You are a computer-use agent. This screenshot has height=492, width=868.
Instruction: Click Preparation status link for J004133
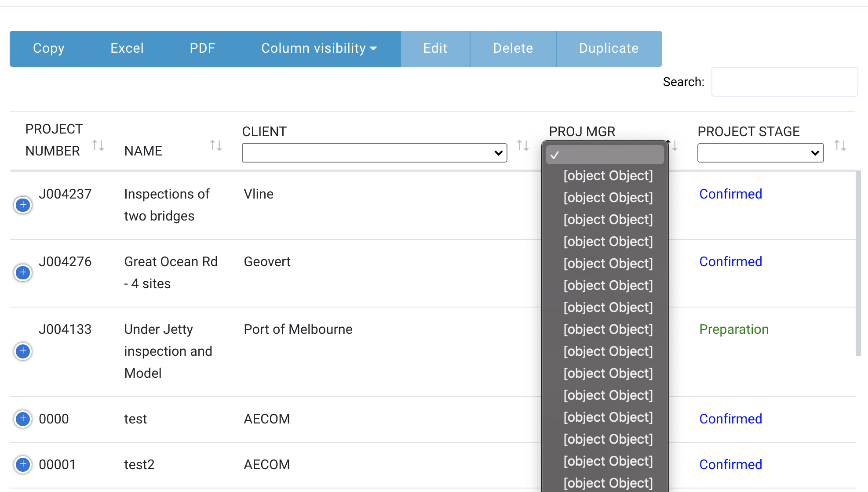[x=734, y=329]
